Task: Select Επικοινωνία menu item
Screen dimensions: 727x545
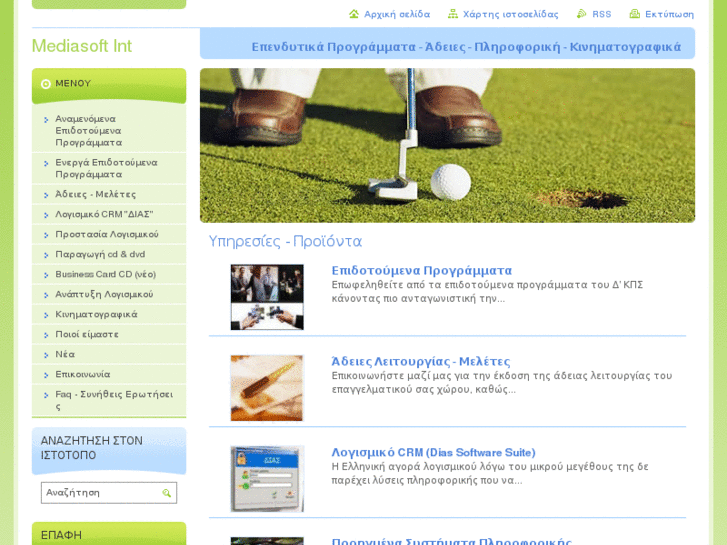Action: (109, 374)
